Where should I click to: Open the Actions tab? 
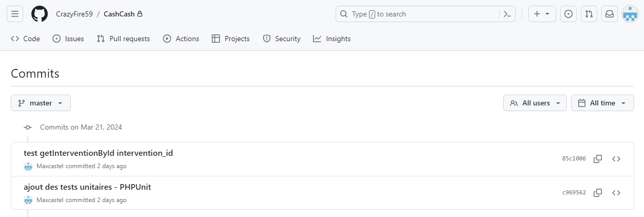181,39
